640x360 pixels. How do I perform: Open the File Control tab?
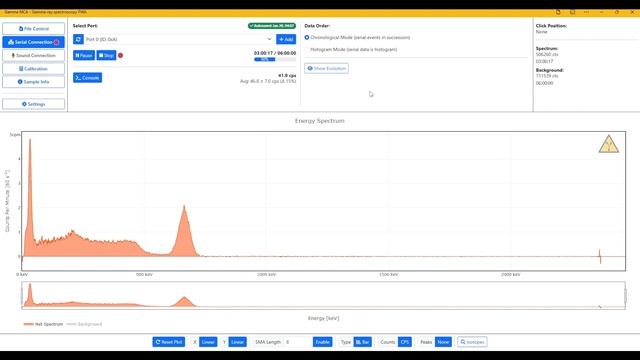click(x=33, y=29)
